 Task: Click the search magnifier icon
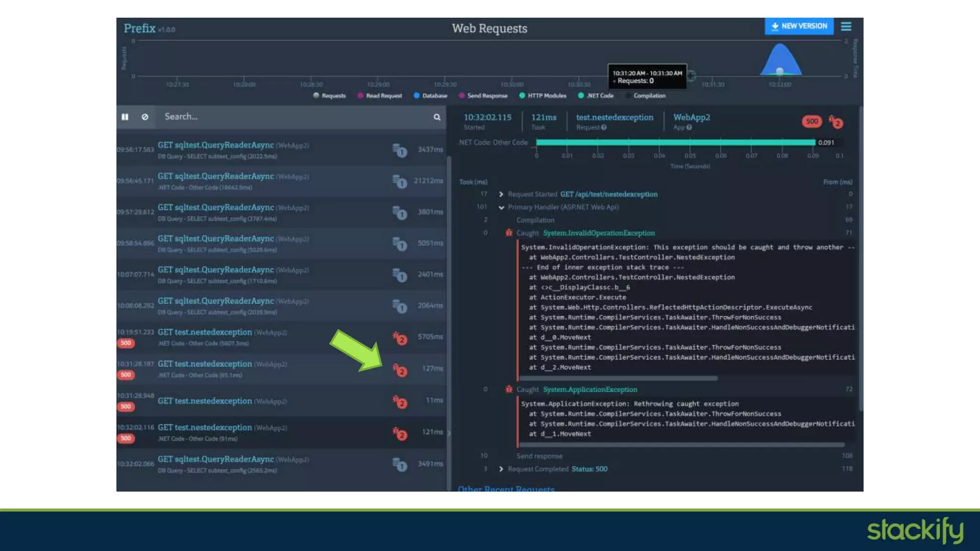[x=437, y=117]
